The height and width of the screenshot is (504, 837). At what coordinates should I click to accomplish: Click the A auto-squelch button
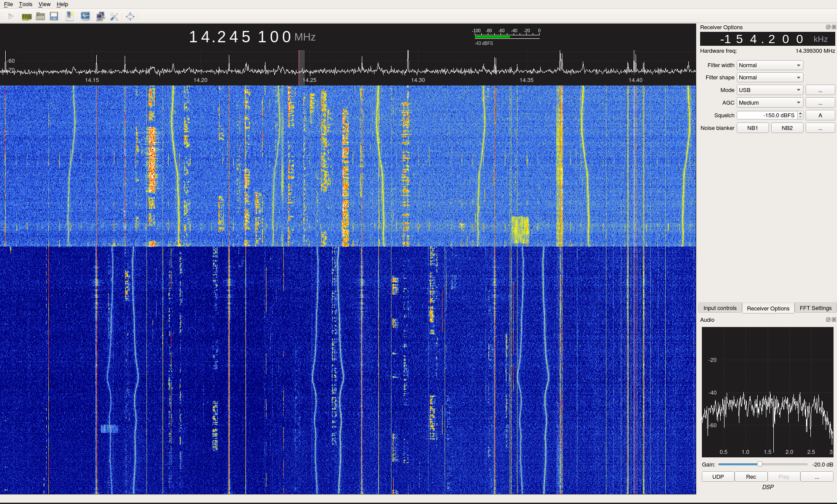[820, 115]
